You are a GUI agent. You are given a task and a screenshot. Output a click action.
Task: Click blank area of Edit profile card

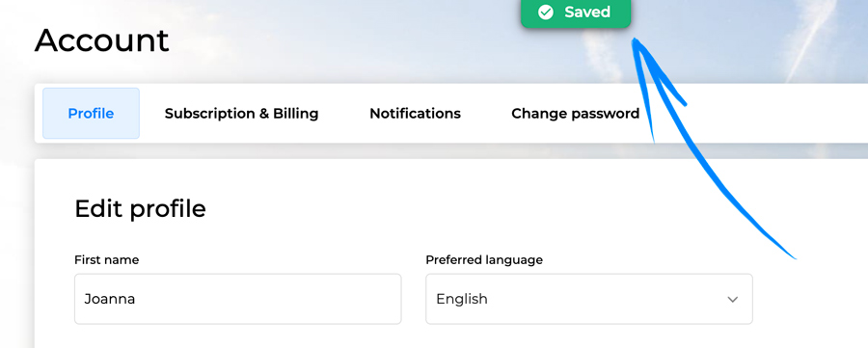coord(499,210)
